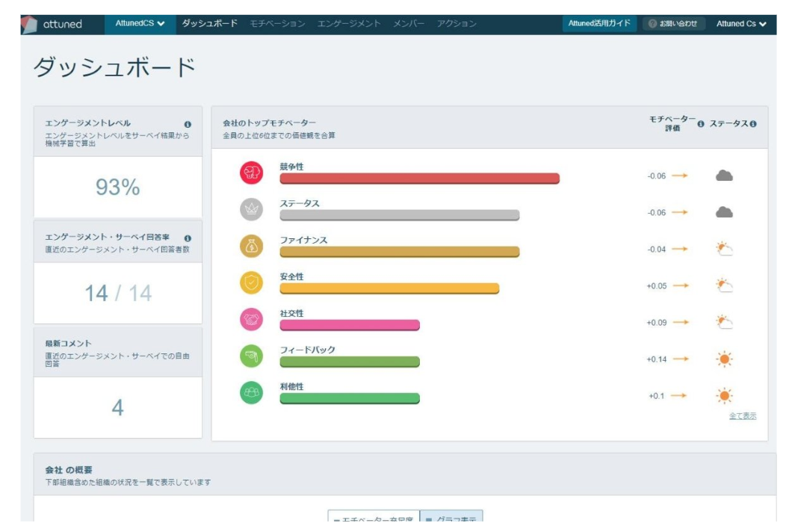This screenshot has width=792, height=532.
Task: Open the AttunedCS organization dropdown
Action: (x=140, y=24)
